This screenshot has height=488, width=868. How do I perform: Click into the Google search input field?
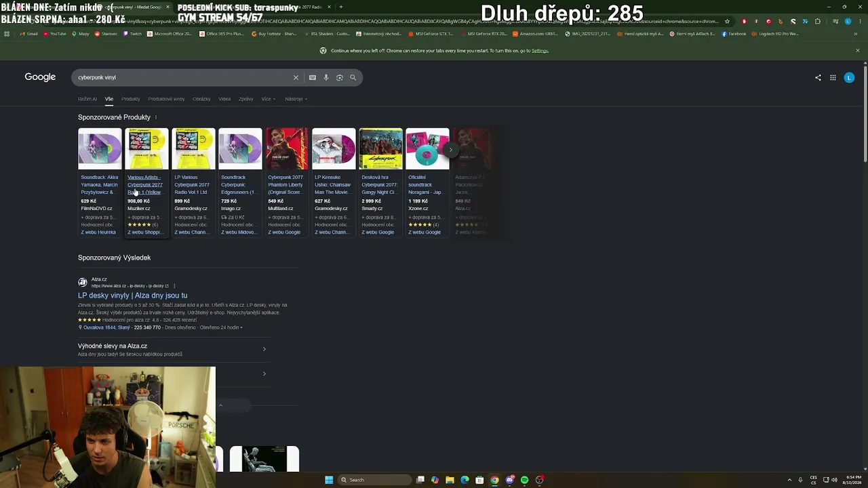183,77
